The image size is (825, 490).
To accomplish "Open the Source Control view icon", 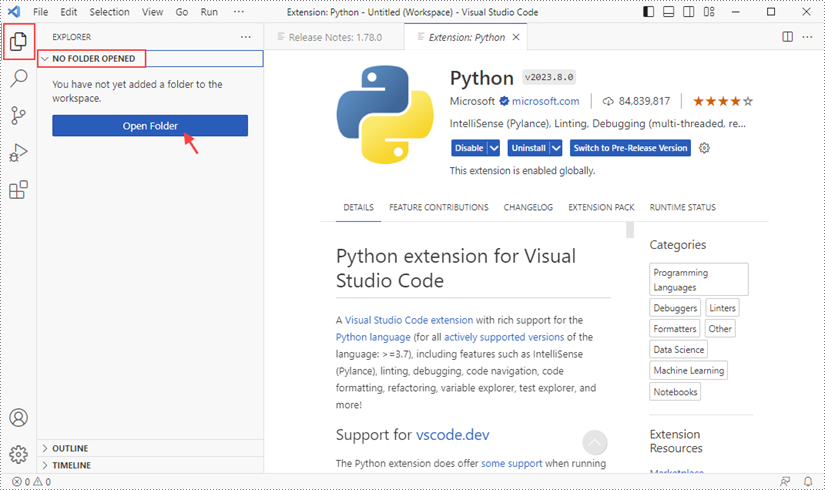I will (x=18, y=116).
